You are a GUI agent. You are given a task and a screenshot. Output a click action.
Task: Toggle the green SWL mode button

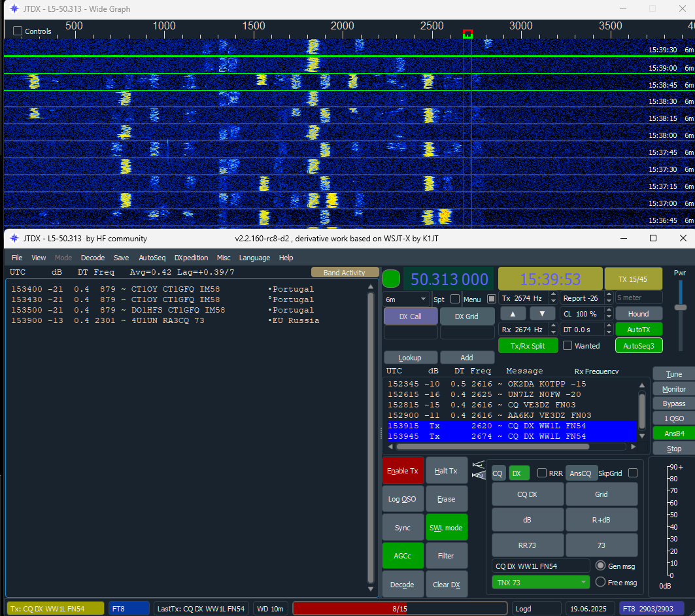click(x=446, y=527)
